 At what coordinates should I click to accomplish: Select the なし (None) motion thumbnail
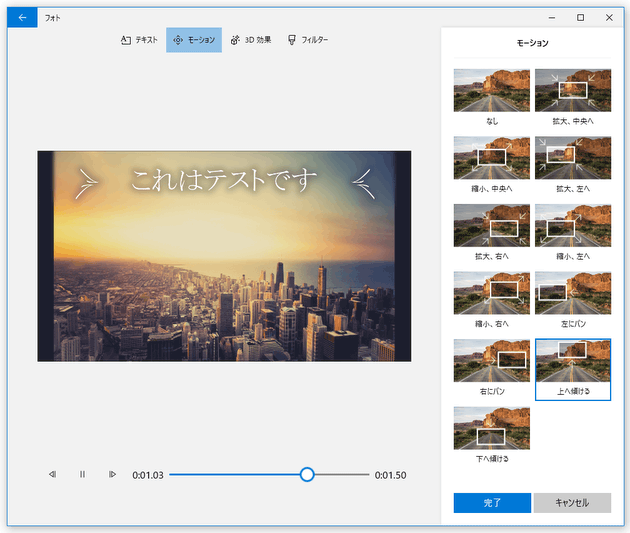492,90
